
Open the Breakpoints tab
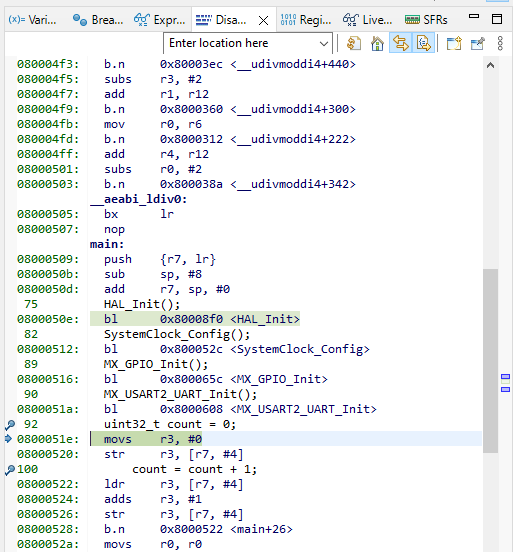(98, 20)
